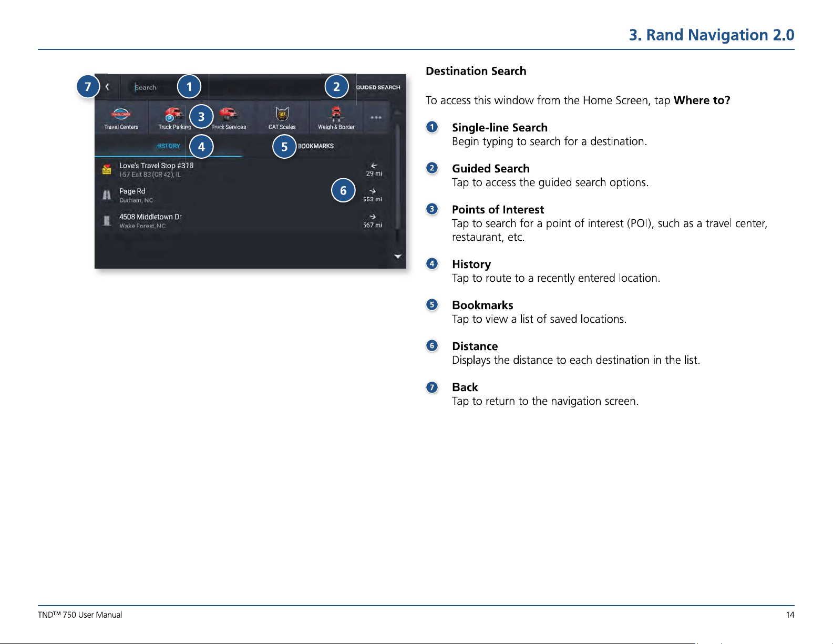The width and height of the screenshot is (833, 644).
Task: Tap the Love's Travel Stop logo icon
Action: 107,169
